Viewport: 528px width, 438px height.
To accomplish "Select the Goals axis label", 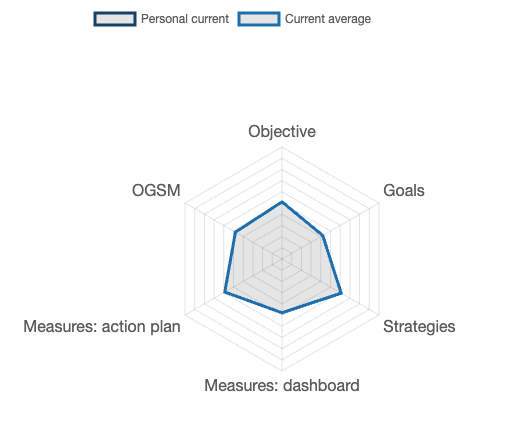I will pos(404,190).
